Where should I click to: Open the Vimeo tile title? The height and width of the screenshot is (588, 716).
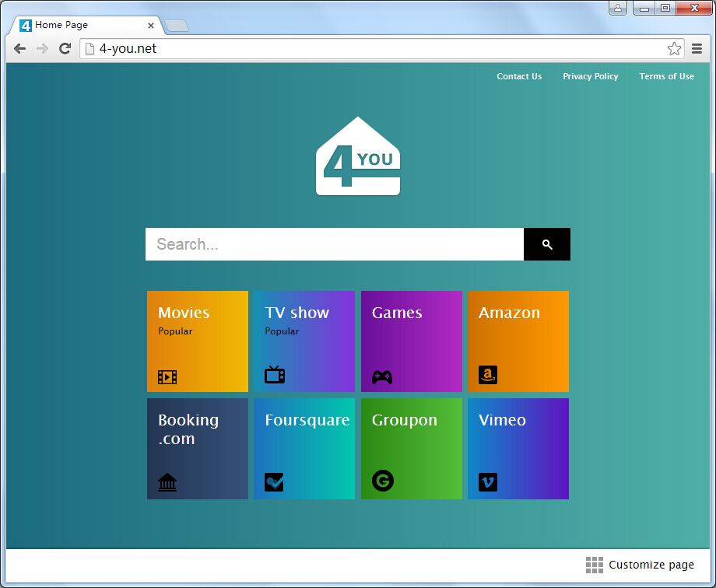point(502,420)
